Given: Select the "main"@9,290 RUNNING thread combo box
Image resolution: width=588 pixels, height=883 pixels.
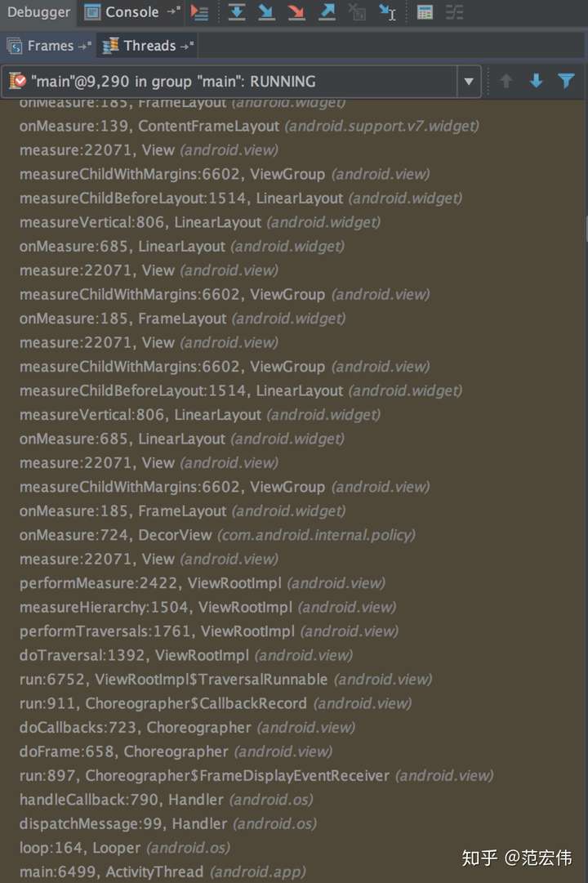Looking at the screenshot, I should click(x=229, y=82).
